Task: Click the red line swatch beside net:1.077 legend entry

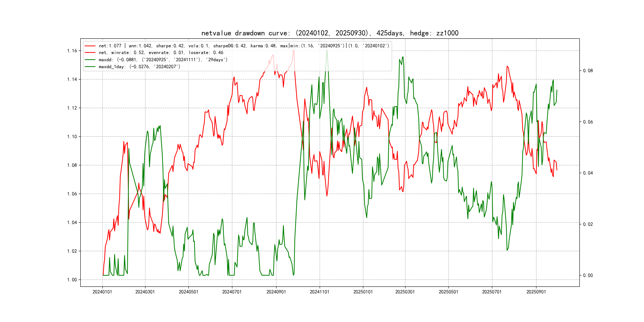Action: pos(90,46)
